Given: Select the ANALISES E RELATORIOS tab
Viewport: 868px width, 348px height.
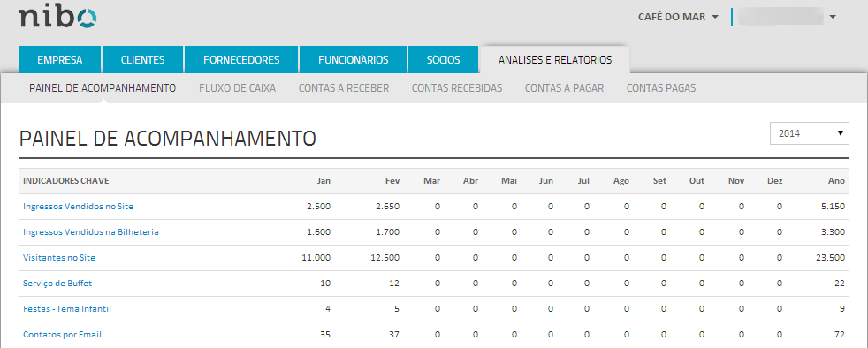Looking at the screenshot, I should click(555, 60).
